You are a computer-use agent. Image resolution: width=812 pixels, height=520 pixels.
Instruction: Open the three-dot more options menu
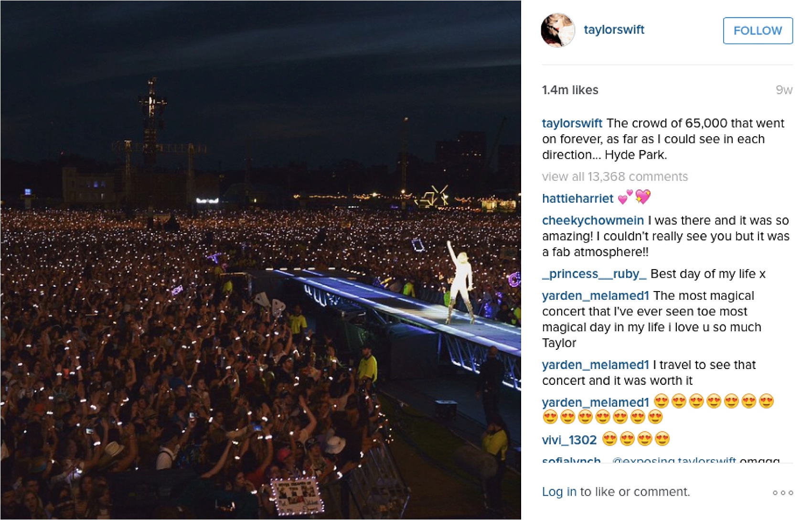coord(783,492)
